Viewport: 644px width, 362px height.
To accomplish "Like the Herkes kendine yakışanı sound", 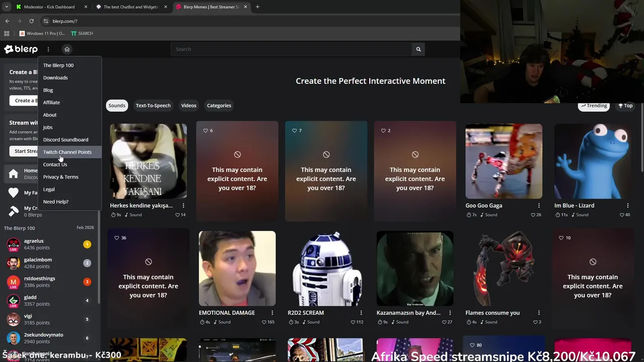I will (x=178, y=215).
